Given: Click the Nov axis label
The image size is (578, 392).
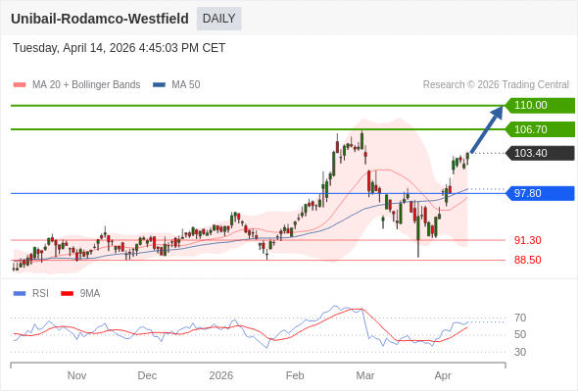Looking at the screenshot, I should click(77, 375).
